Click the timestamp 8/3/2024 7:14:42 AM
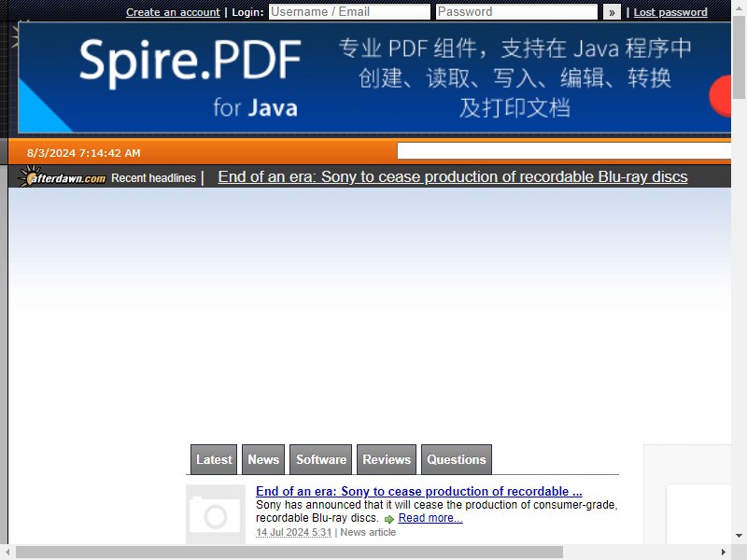 [84, 153]
